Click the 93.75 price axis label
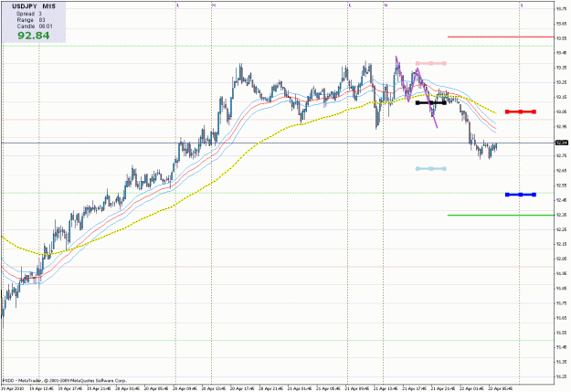 [561, 9]
